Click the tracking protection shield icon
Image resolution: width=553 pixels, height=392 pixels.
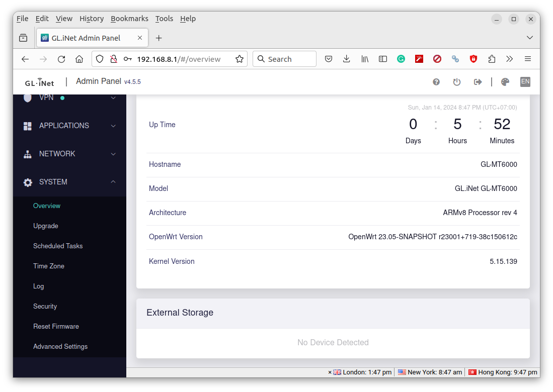click(x=100, y=59)
